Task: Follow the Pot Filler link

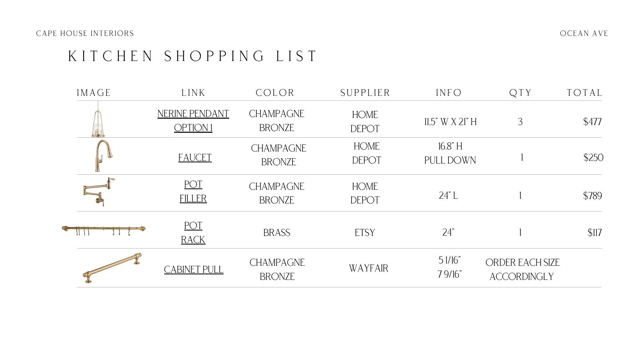Action: point(193,191)
